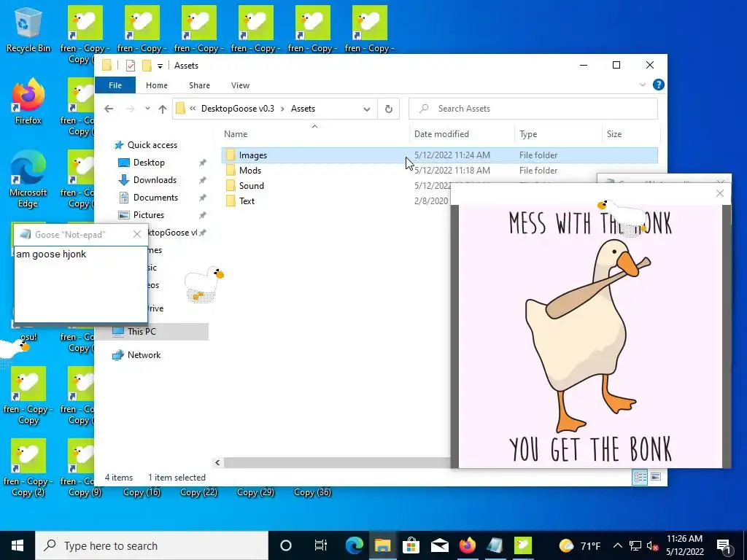Open the File ribbon tab
The height and width of the screenshot is (560, 747).
point(115,85)
